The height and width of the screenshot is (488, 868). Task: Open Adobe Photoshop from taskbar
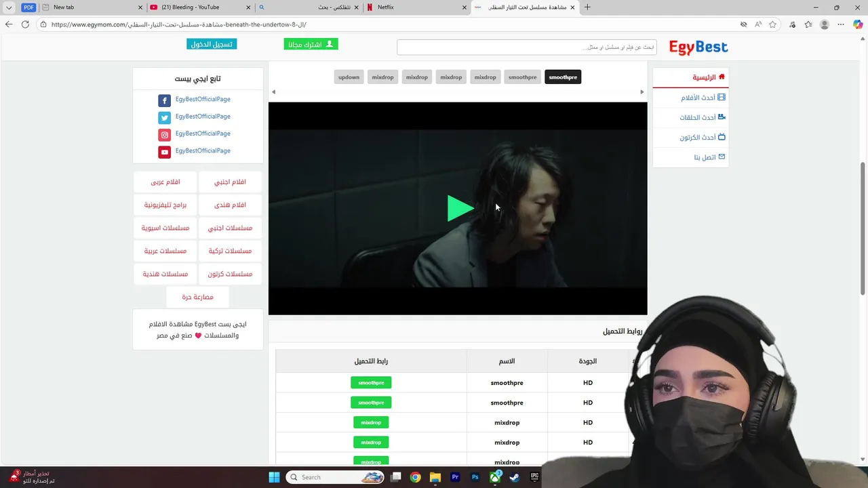pyautogui.click(x=475, y=477)
